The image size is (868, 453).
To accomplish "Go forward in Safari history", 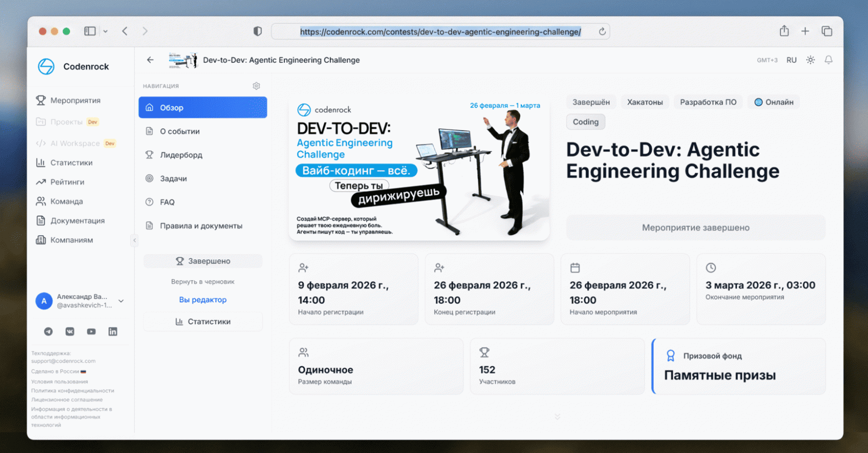I will tap(145, 31).
